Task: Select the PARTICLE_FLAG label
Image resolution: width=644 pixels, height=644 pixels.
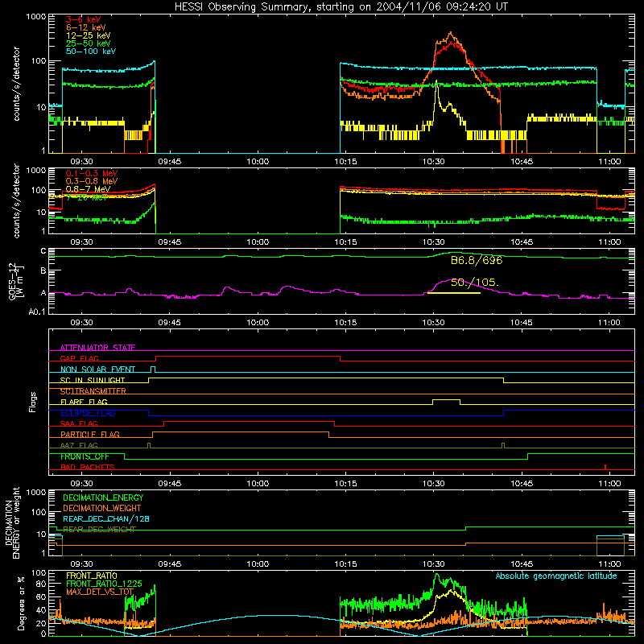Action: [x=90, y=435]
